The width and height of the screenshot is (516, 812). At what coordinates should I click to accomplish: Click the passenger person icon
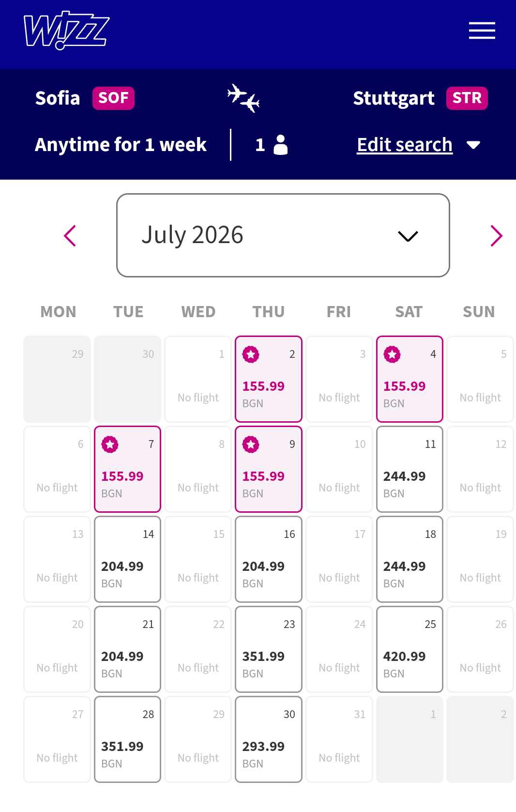281,145
